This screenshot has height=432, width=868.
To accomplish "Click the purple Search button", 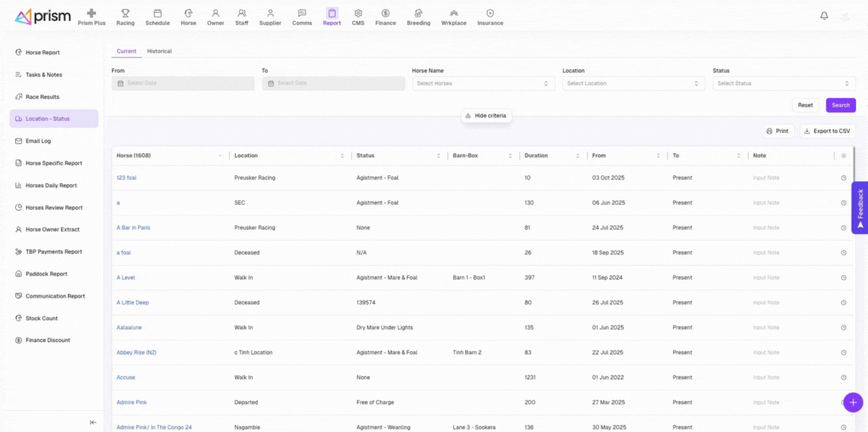I will pos(840,106).
